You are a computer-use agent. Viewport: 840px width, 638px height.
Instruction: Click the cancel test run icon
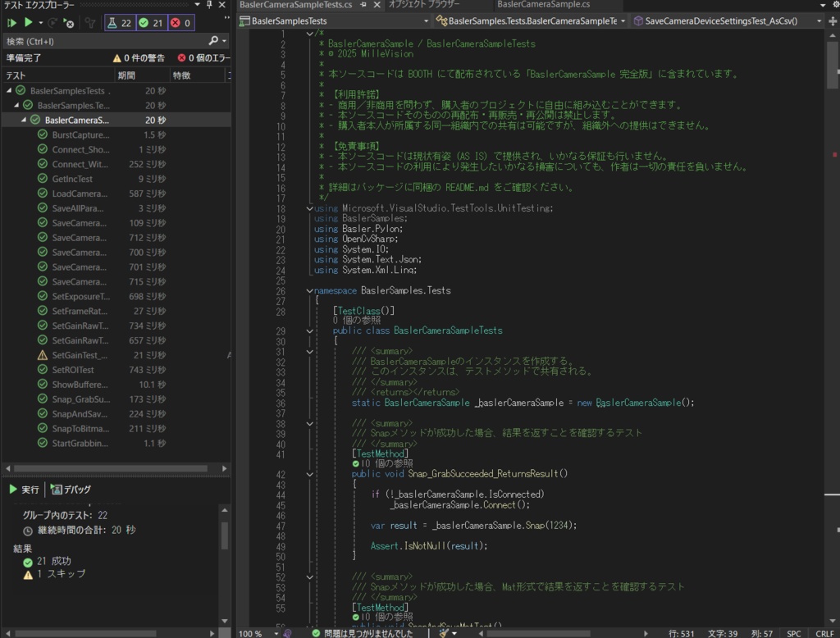coord(68,24)
